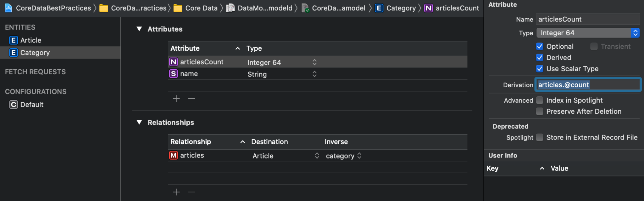The height and width of the screenshot is (201, 644).
Task: Open the Type dropdown in inspector
Action: [587, 33]
